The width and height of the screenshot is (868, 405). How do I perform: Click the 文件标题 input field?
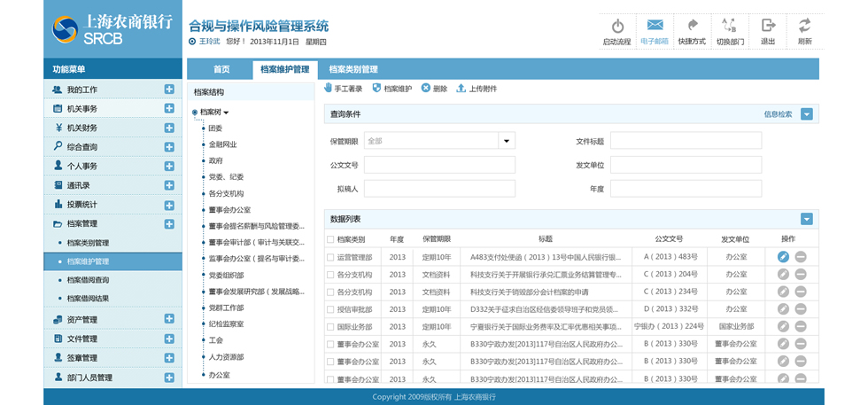pos(686,141)
